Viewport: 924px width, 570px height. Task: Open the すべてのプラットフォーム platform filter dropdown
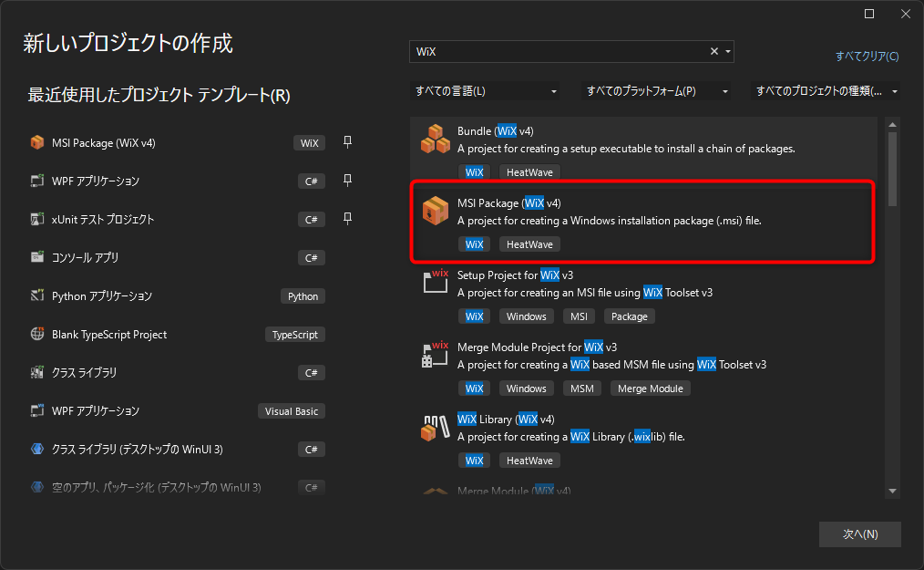pos(656,91)
